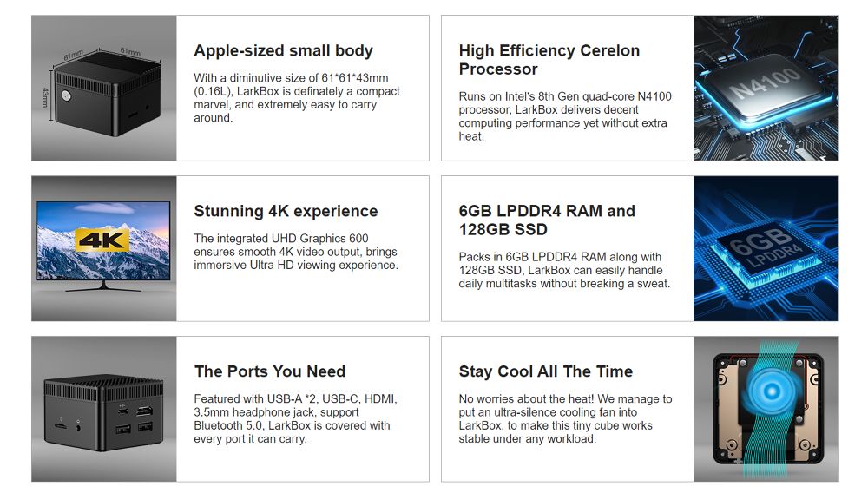
Task: Open 'The Ports You Need' heading
Action: [270, 371]
